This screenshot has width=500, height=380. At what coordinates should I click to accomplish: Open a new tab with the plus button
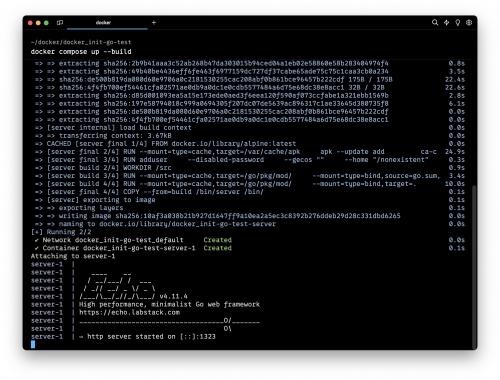click(x=154, y=22)
